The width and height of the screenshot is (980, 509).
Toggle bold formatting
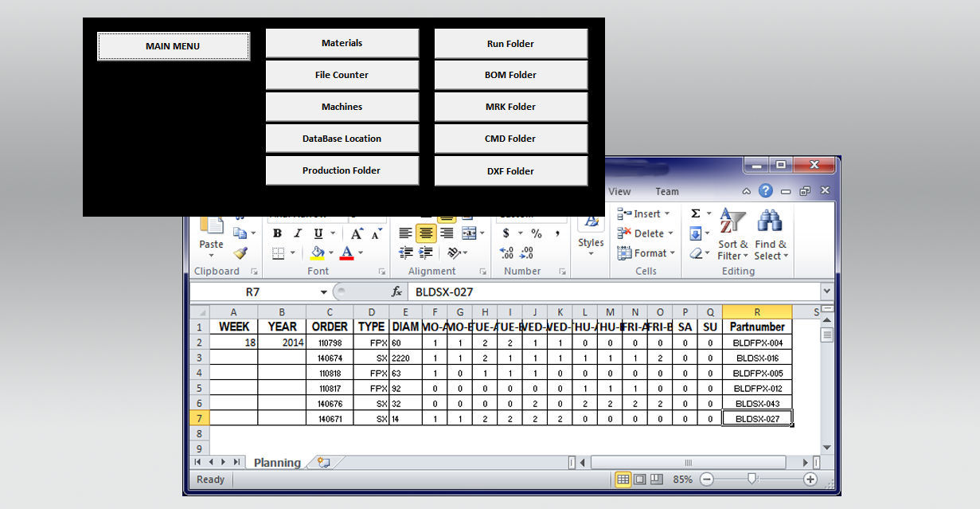coord(277,233)
